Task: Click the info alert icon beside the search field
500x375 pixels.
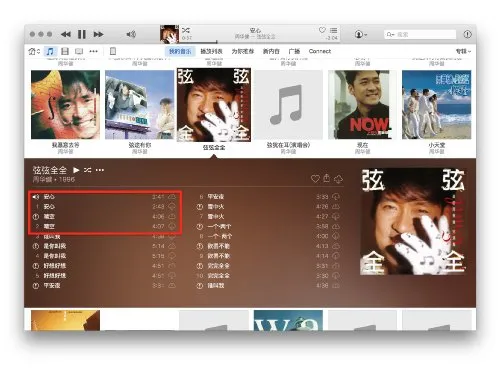Action: tap(467, 34)
